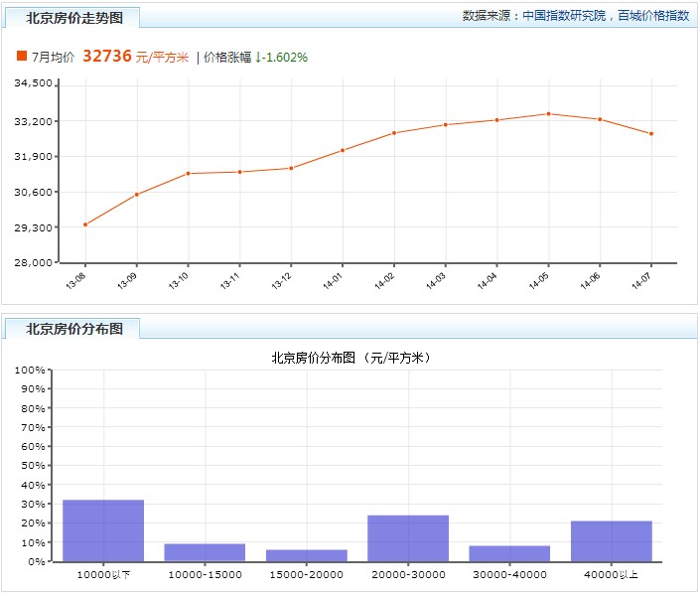Click the 10000以下 bar
The height and width of the screenshot is (596, 700).
tap(103, 530)
